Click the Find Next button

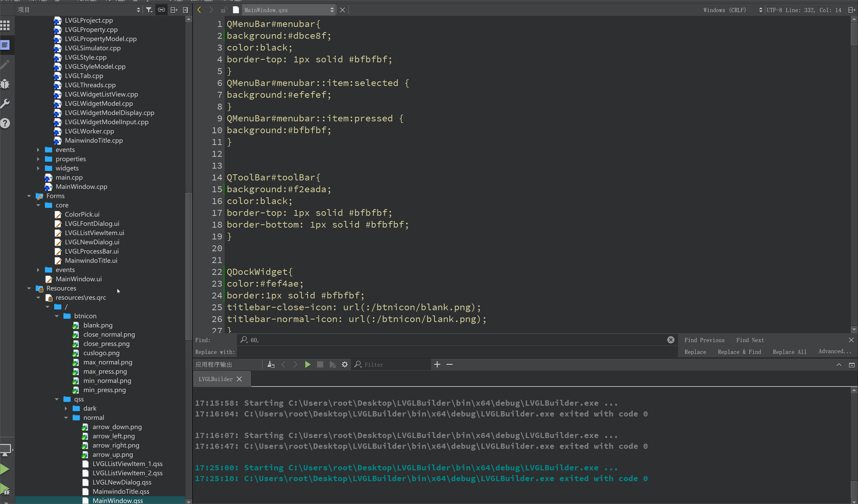(750, 340)
